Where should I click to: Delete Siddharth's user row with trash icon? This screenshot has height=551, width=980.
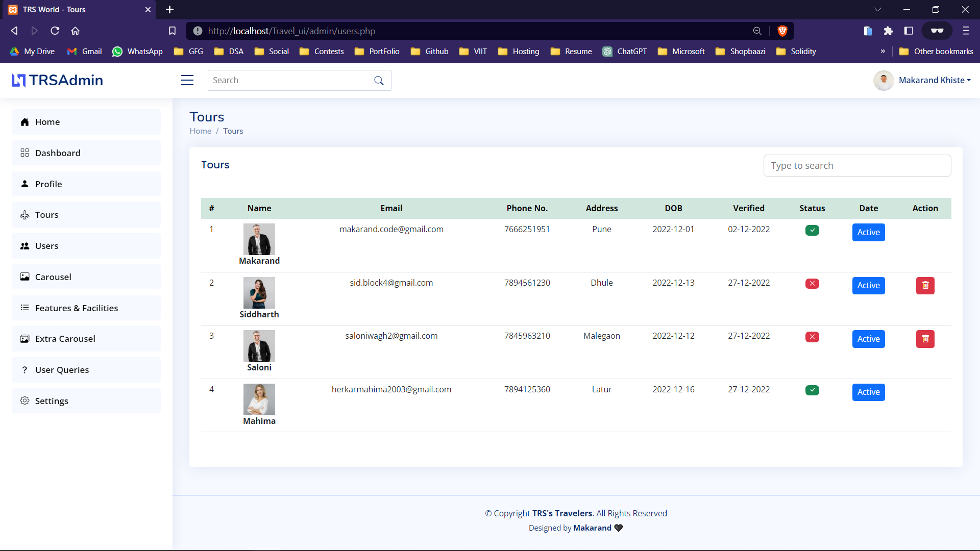[x=925, y=286]
